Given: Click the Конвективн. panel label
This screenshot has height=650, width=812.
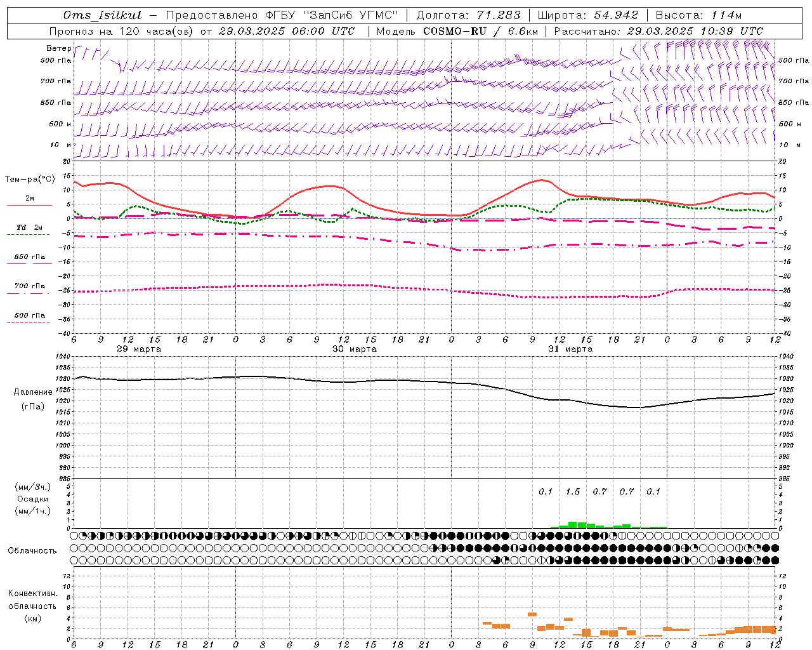Looking at the screenshot, I should point(33,594).
